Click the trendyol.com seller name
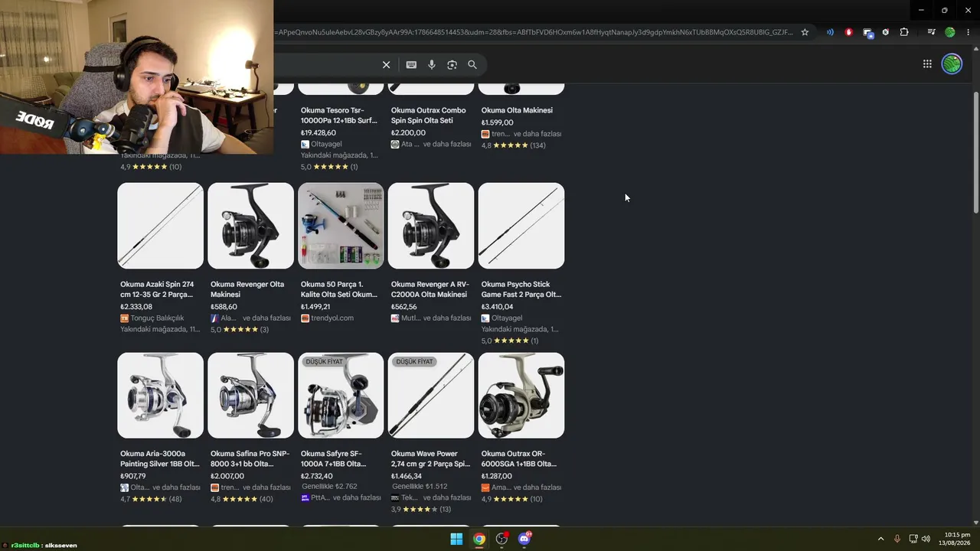 coord(332,318)
